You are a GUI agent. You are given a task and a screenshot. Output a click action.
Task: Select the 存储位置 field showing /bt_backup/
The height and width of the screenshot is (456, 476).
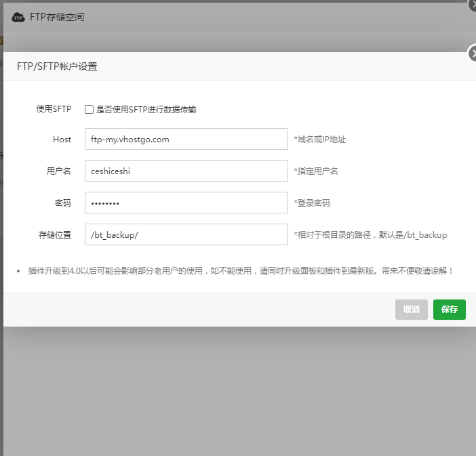[186, 234]
